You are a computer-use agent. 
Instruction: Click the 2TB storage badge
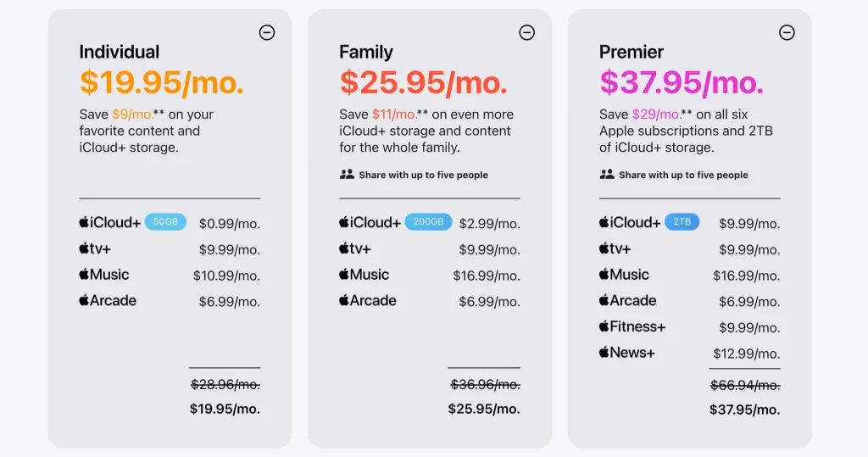pyautogui.click(x=682, y=222)
